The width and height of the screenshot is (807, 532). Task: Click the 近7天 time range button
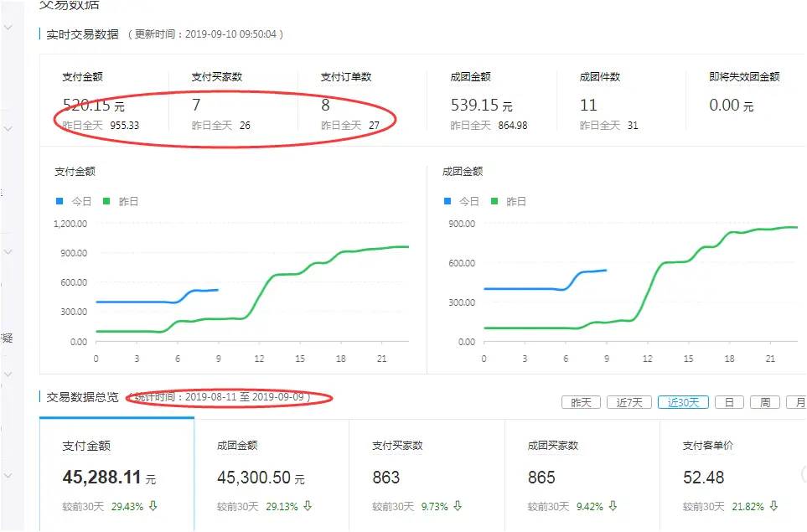point(629,402)
